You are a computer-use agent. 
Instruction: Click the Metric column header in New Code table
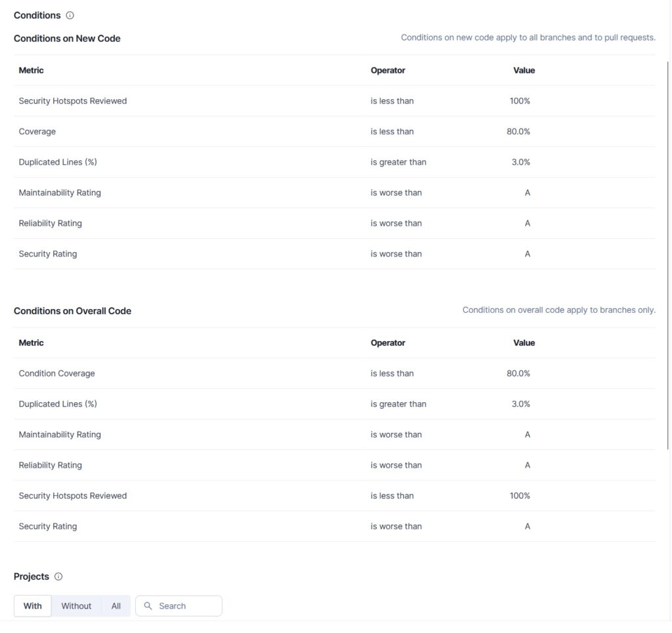coord(30,70)
